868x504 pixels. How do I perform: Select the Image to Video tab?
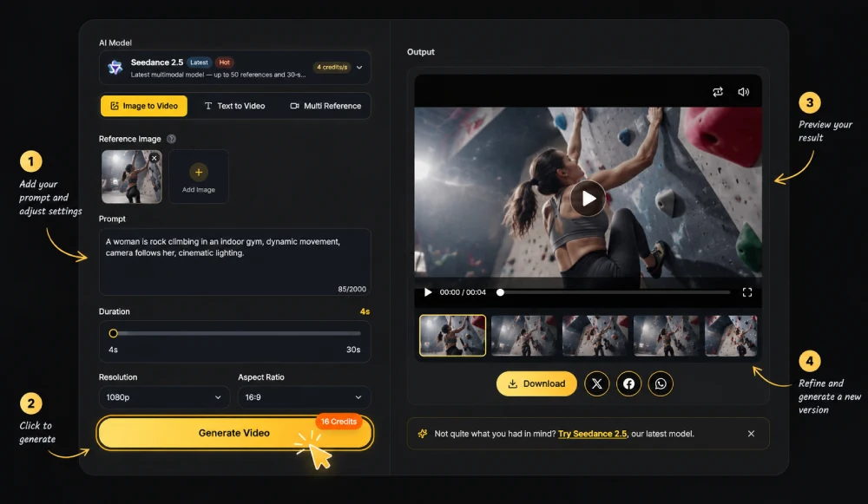(144, 106)
